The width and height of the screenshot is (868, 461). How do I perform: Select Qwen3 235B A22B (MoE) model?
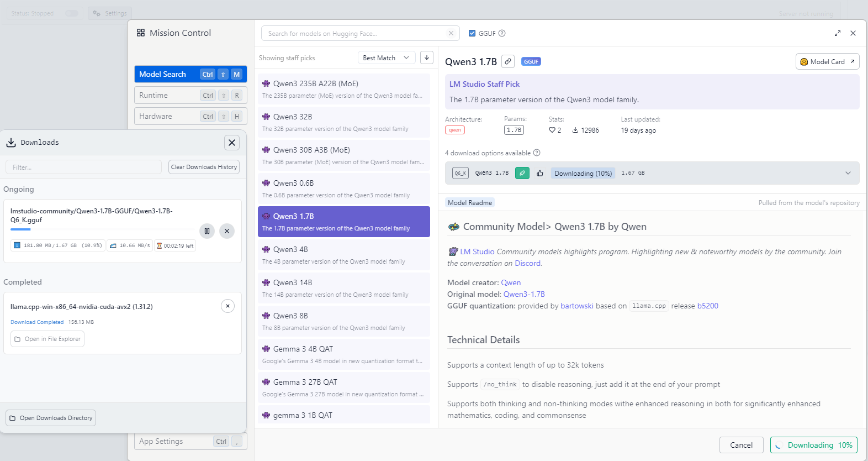point(344,89)
